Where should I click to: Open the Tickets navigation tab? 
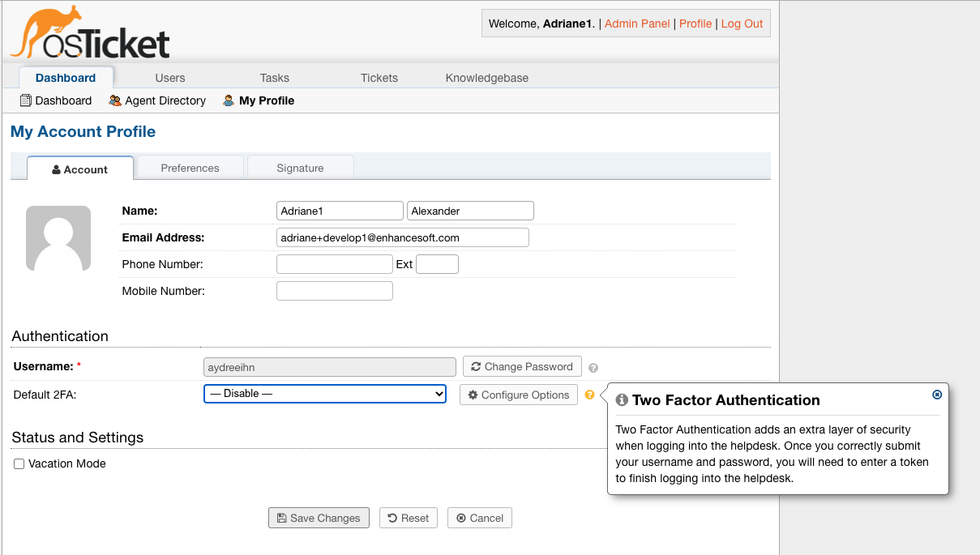coord(379,78)
